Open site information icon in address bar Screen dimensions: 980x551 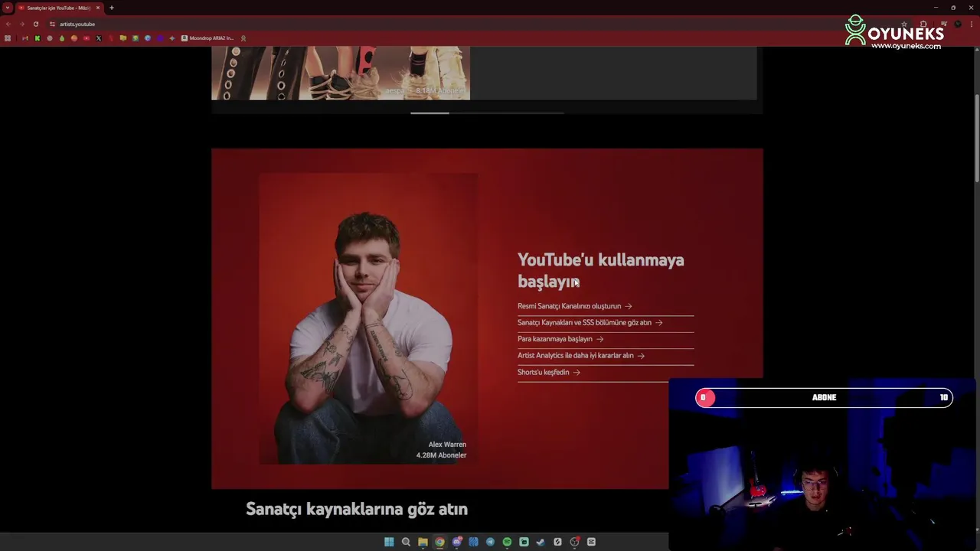click(52, 24)
